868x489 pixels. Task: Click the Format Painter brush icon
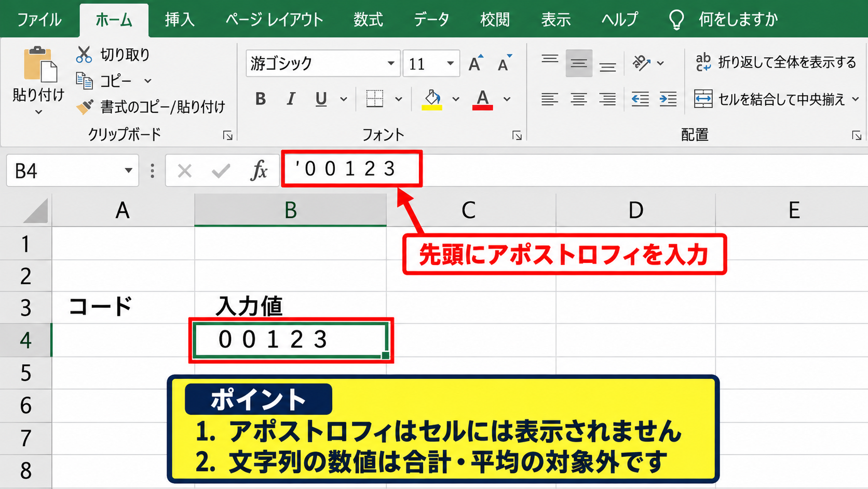click(85, 107)
